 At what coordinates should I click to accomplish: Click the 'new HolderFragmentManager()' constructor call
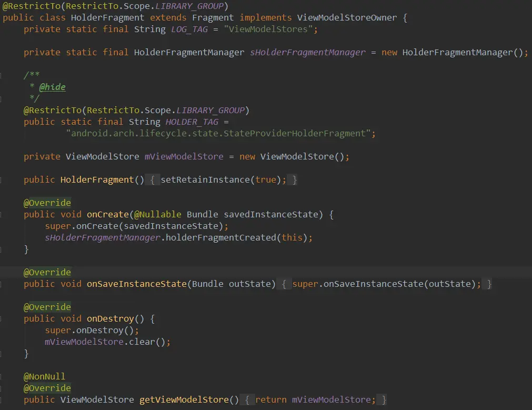(x=452, y=52)
